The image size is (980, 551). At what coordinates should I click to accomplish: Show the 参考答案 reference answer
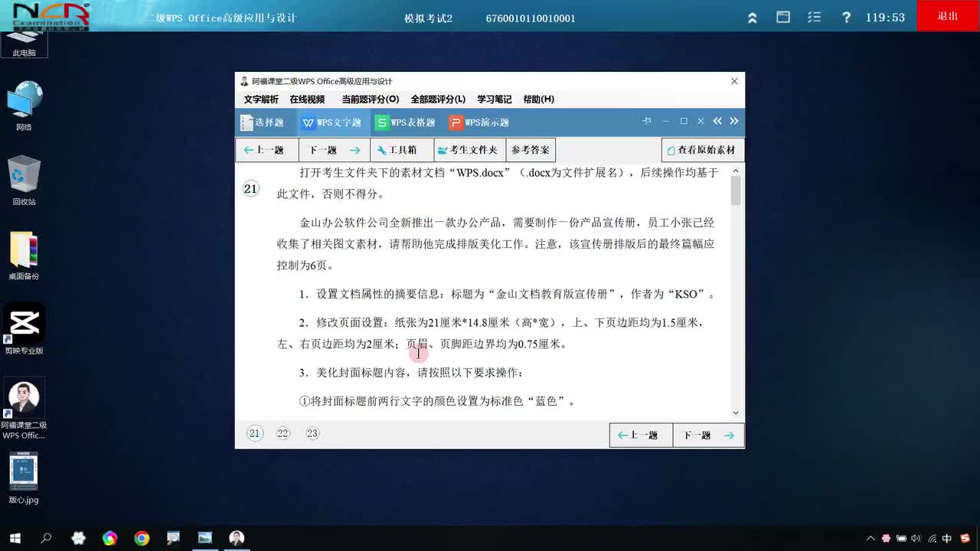click(531, 150)
